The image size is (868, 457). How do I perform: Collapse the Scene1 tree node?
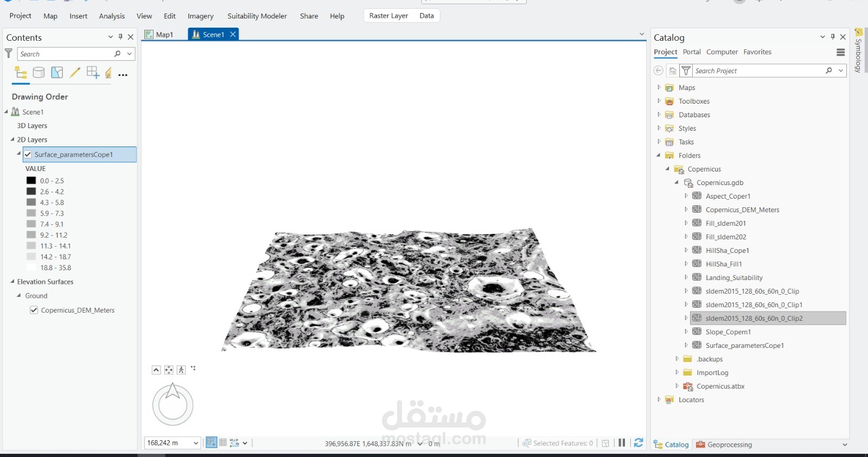coord(7,112)
